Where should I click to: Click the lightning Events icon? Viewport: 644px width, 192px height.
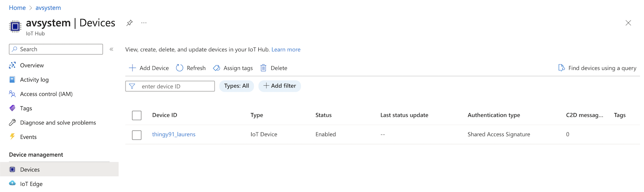coord(12,137)
